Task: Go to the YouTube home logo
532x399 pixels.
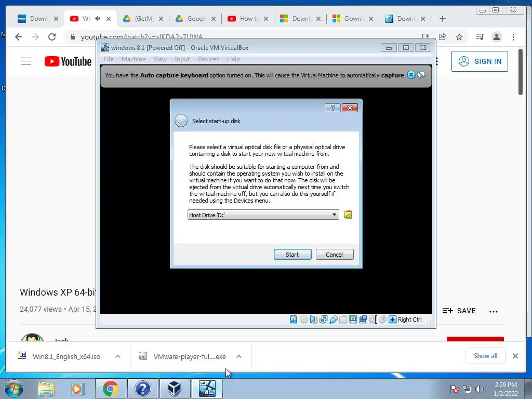Action: 68,61
